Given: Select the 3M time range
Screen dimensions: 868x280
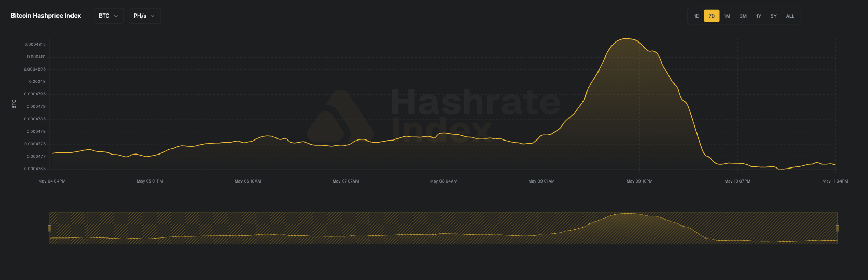Looking at the screenshot, I should (743, 16).
